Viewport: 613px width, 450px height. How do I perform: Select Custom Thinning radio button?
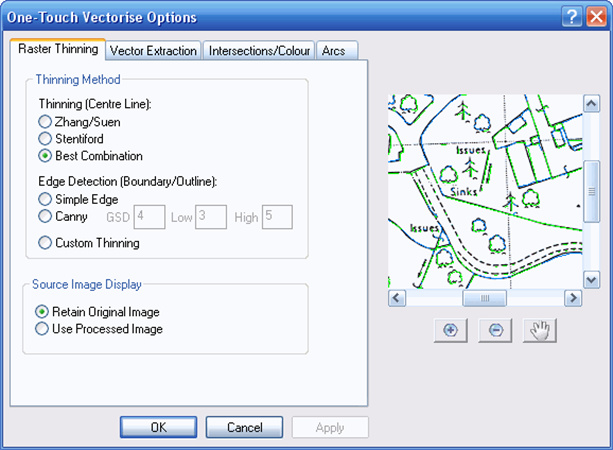[x=89, y=243]
